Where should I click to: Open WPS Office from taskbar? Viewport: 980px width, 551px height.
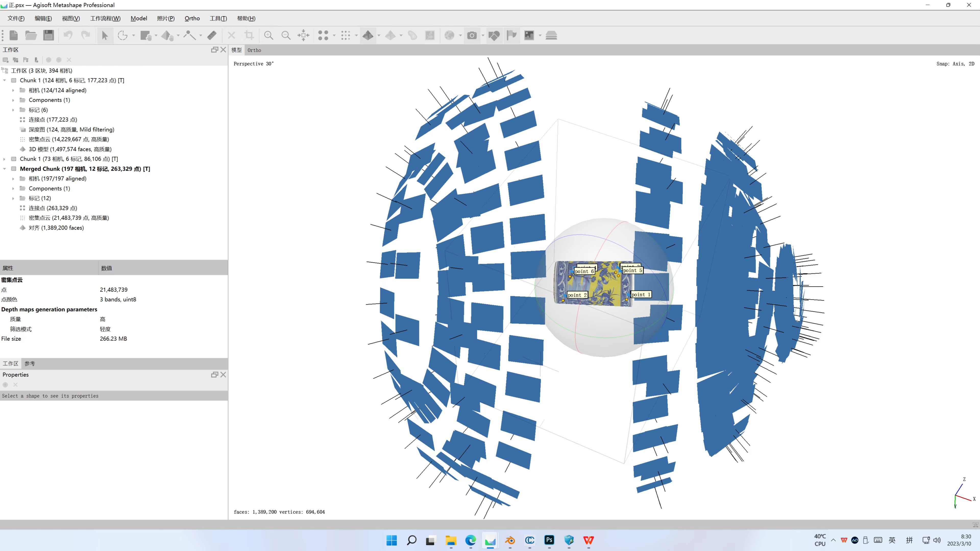589,540
